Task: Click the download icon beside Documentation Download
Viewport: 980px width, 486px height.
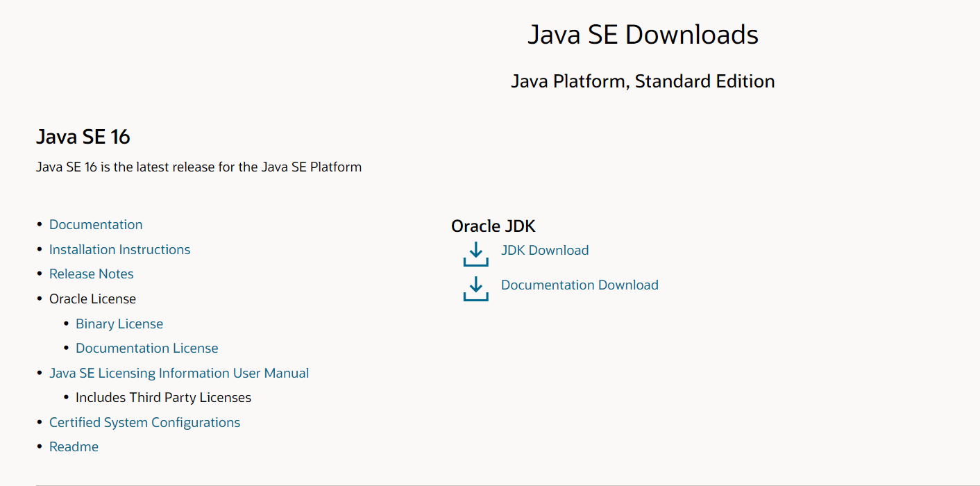Action: (475, 289)
